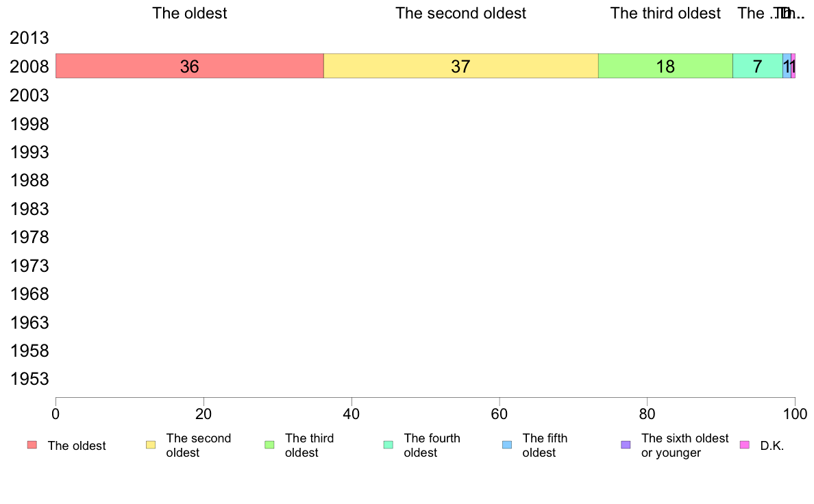Select the teal bar segment labeled 7
This screenshot has width=814, height=504.
pyautogui.click(x=758, y=66)
